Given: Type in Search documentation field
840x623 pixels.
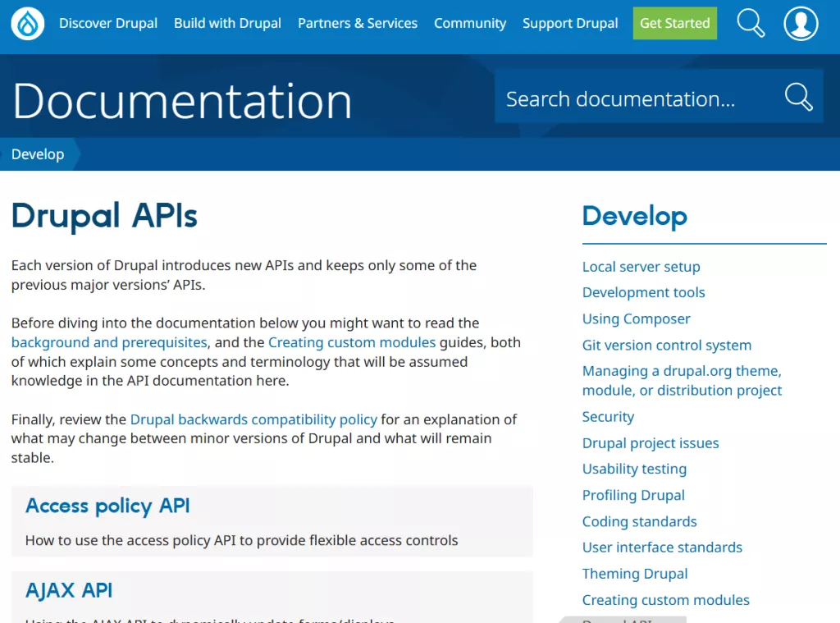Looking at the screenshot, I should [632, 99].
